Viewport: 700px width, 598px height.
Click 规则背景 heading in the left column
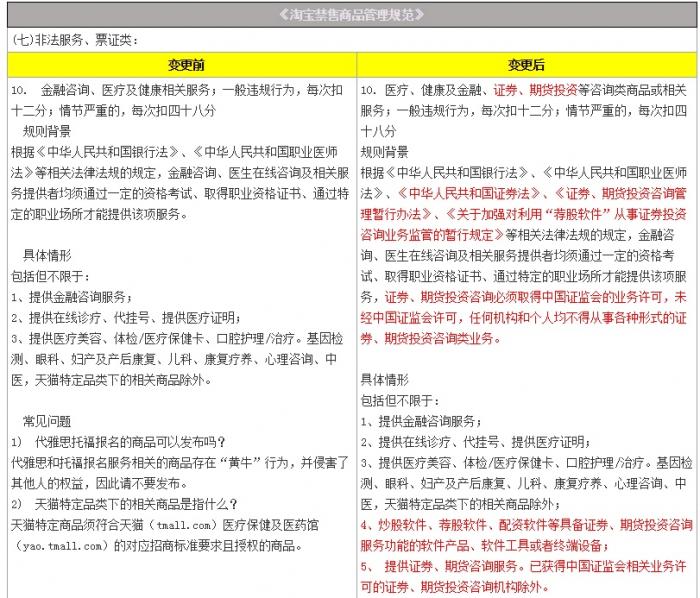tap(48, 131)
